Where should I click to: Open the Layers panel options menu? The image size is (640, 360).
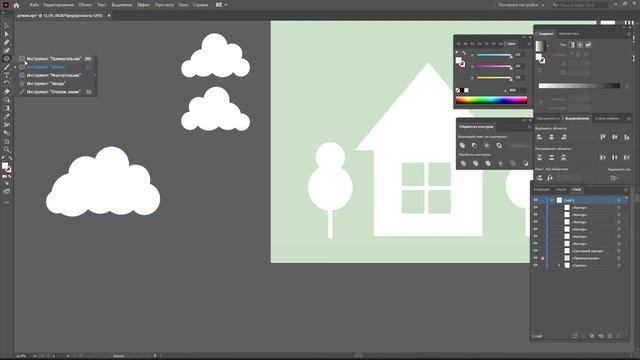coord(626,189)
